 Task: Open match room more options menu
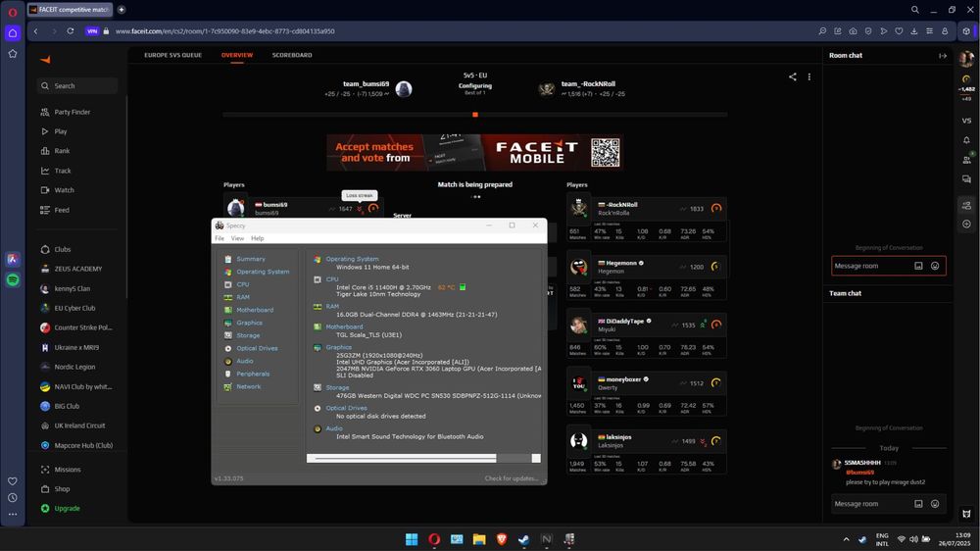(809, 76)
